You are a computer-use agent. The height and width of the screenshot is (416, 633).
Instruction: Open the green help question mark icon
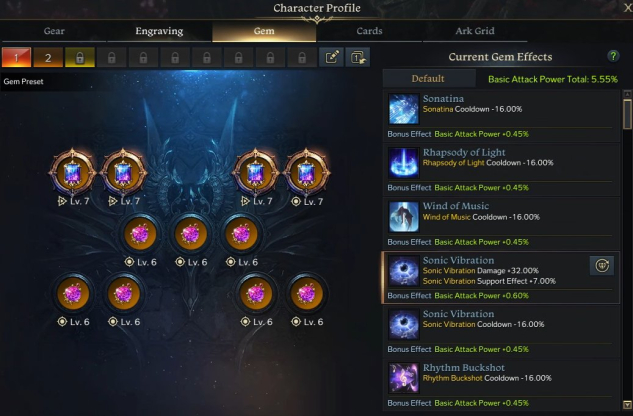tap(613, 56)
